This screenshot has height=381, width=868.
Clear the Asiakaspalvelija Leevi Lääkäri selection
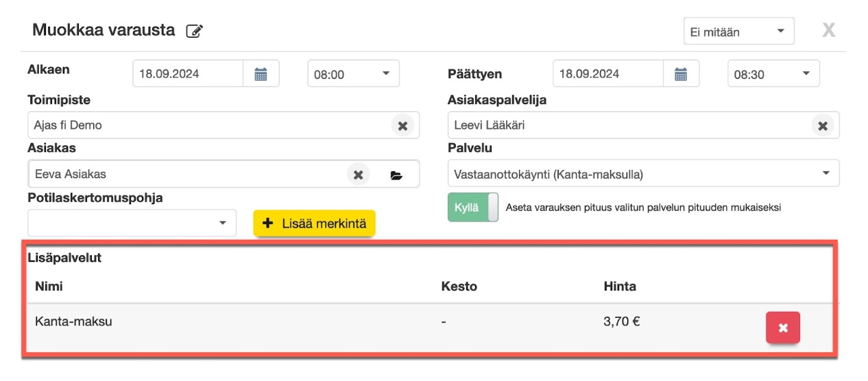point(823,126)
